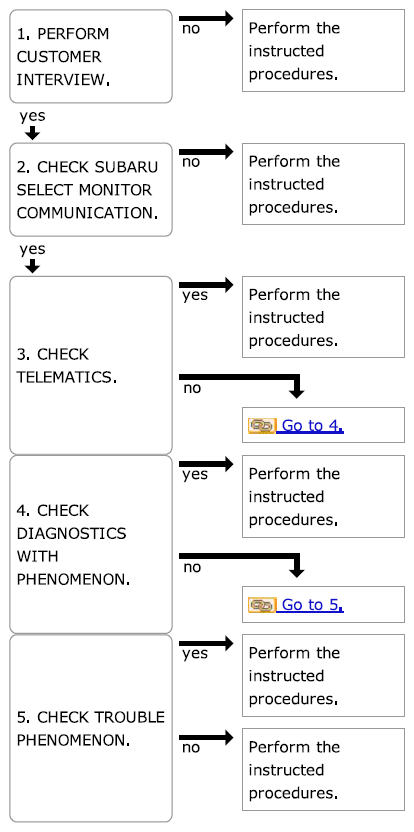Click the procedures box for step 4 yes
The image size is (414, 832).
pos(323,496)
